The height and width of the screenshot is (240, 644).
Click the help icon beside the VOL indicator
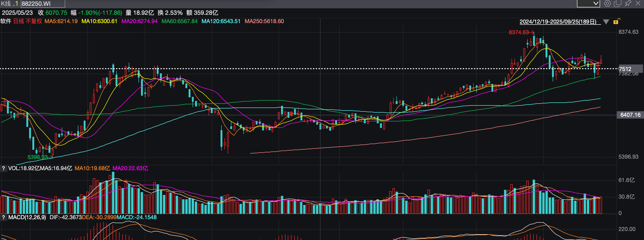tap(3, 169)
